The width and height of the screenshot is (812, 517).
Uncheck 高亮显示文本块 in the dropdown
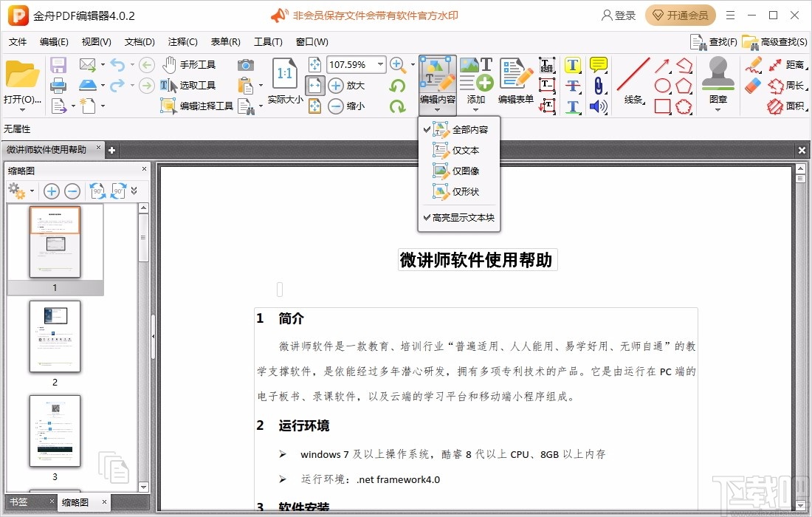click(459, 217)
